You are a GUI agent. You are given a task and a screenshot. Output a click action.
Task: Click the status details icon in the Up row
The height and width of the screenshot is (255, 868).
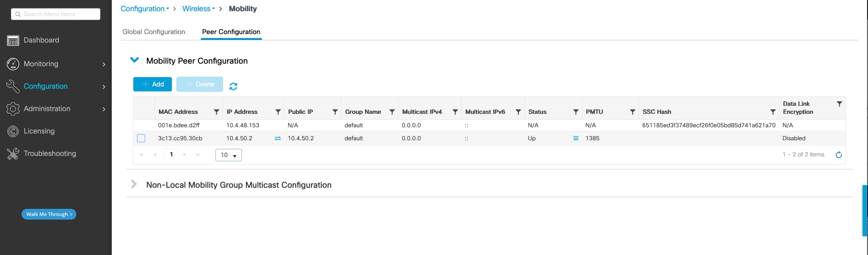[576, 138]
